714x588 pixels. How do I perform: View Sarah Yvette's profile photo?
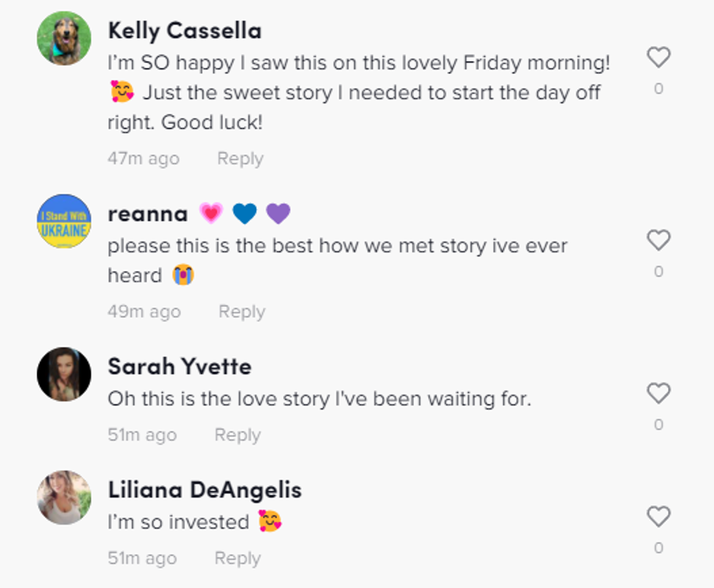tap(64, 374)
